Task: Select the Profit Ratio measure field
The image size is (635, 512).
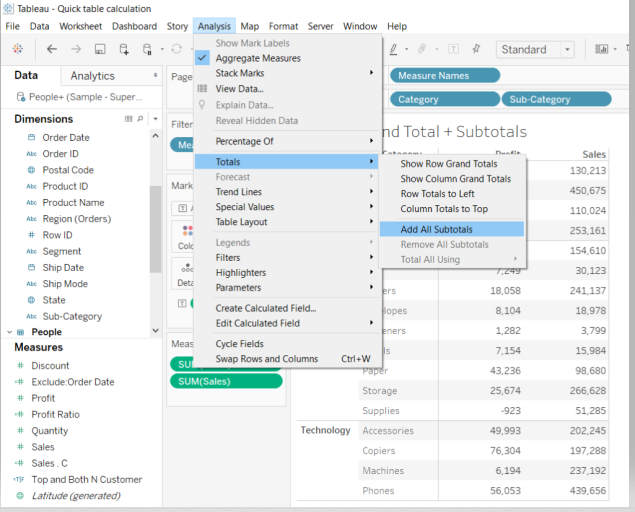Action: 55,414
